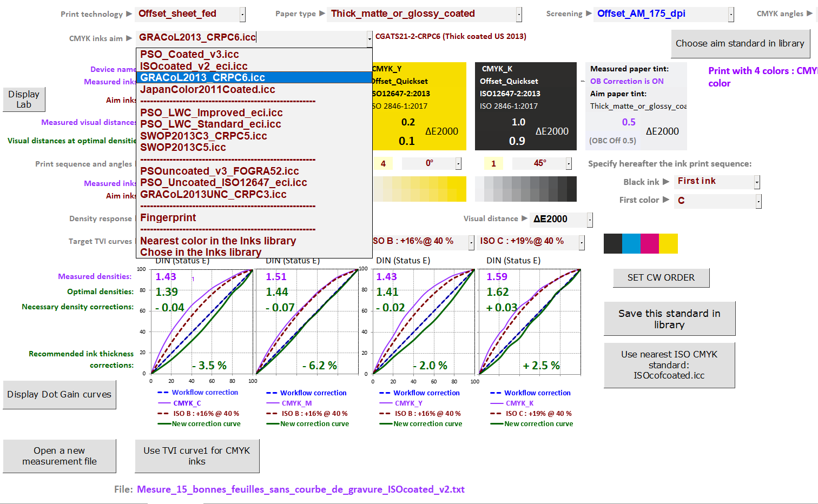Viewport: 818px width, 504px height.
Task: Open the Screening dropdown arrow
Action: pos(731,15)
